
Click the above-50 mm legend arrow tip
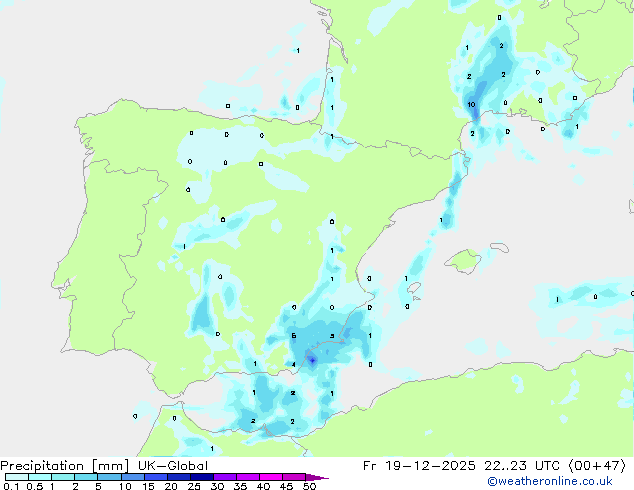pyautogui.click(x=317, y=477)
